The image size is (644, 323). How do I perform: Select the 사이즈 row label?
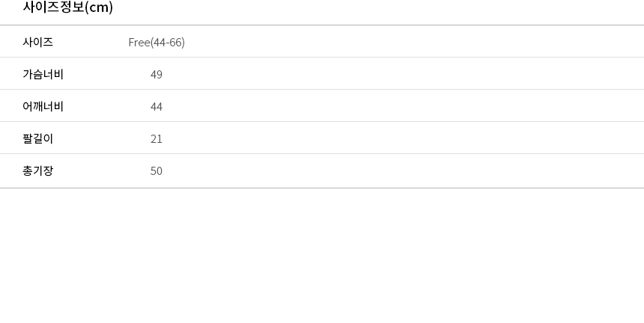tap(37, 42)
